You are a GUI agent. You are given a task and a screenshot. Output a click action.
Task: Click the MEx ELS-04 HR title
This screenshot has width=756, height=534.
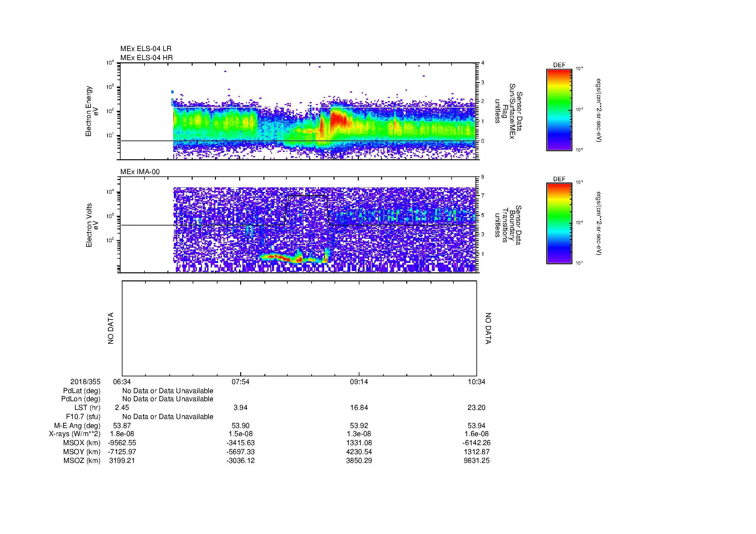point(146,58)
